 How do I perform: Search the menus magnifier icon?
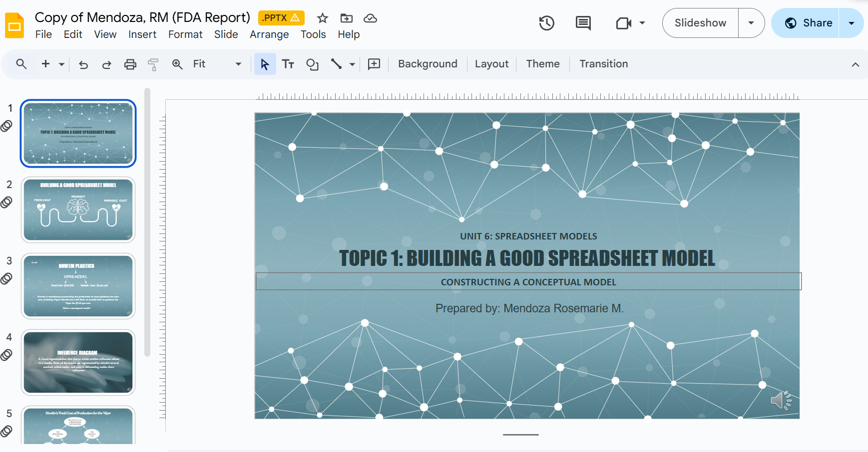[21, 64]
